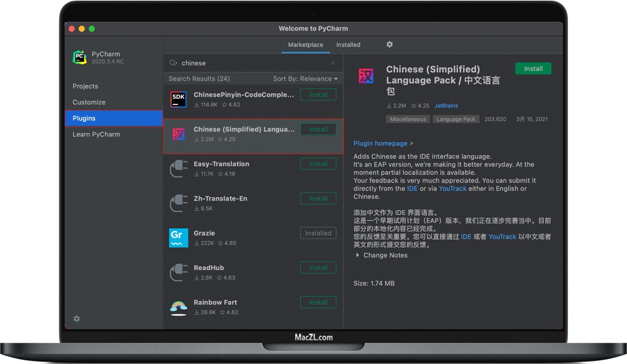627x364 pixels.
Task: Click the version number 203.620
Action: coord(495,119)
